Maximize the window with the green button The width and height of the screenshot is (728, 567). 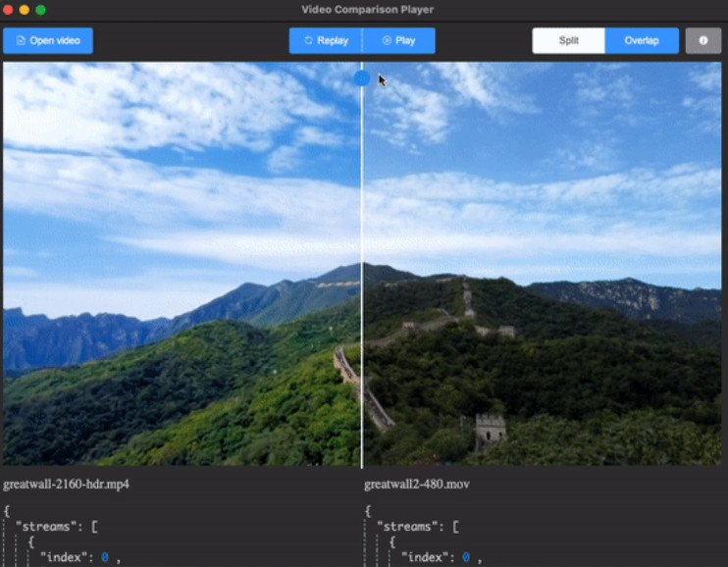[41, 10]
